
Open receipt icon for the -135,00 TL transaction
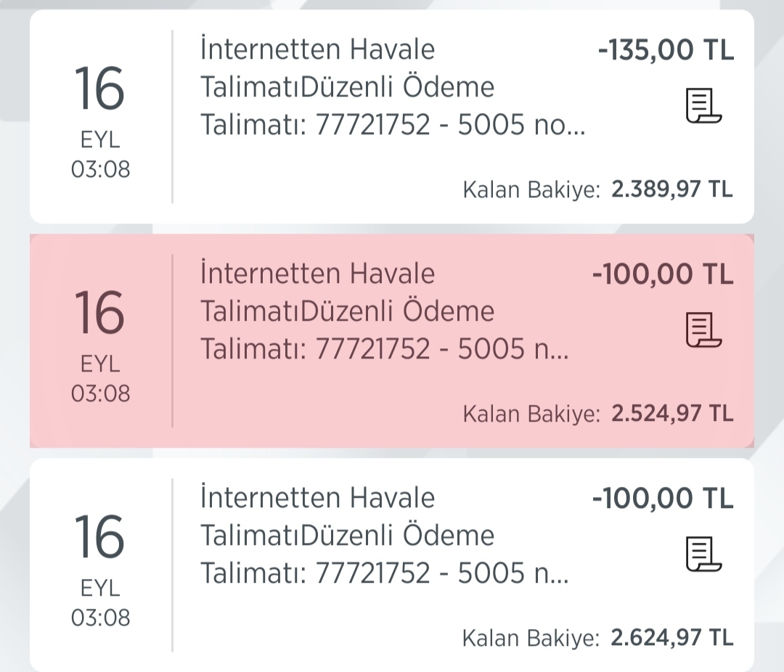[x=703, y=105]
